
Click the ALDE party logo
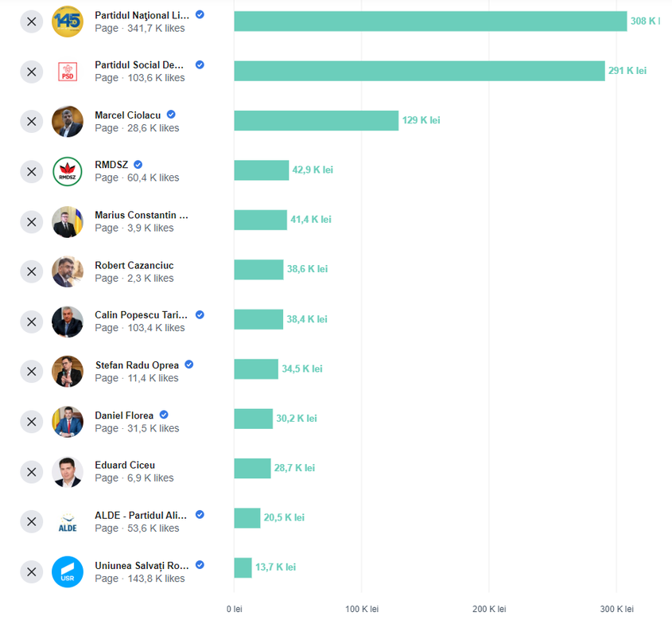pyautogui.click(x=68, y=522)
